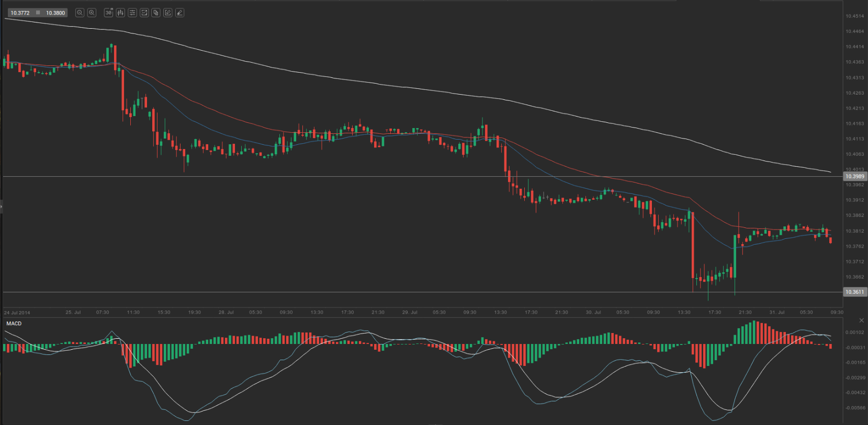Click the small square between the prices

coord(38,13)
